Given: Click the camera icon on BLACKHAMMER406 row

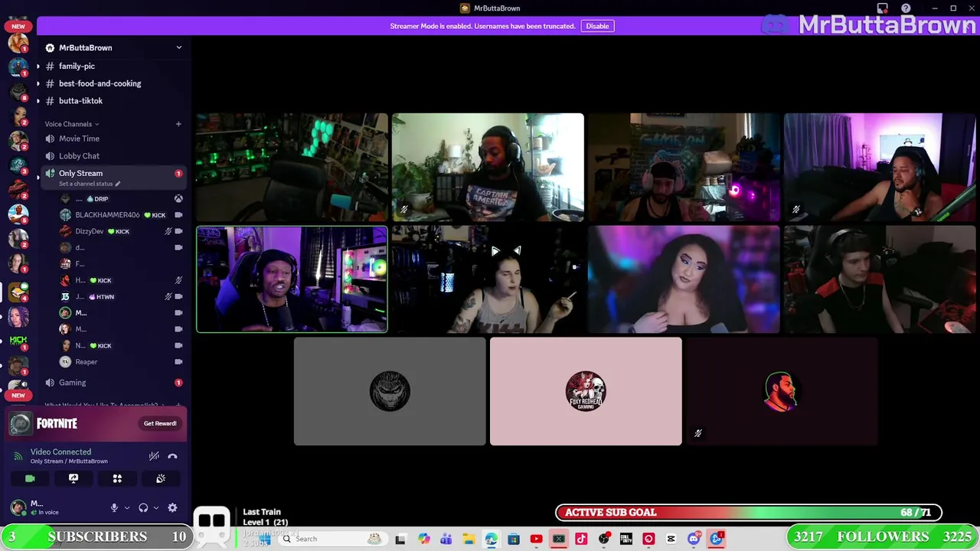Looking at the screenshot, I should coord(178,215).
